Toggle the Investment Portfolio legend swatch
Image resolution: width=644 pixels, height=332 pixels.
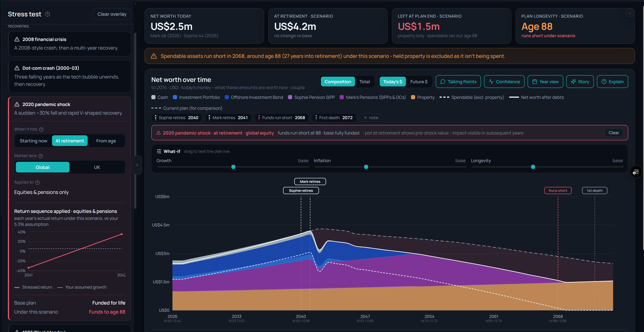pos(175,97)
